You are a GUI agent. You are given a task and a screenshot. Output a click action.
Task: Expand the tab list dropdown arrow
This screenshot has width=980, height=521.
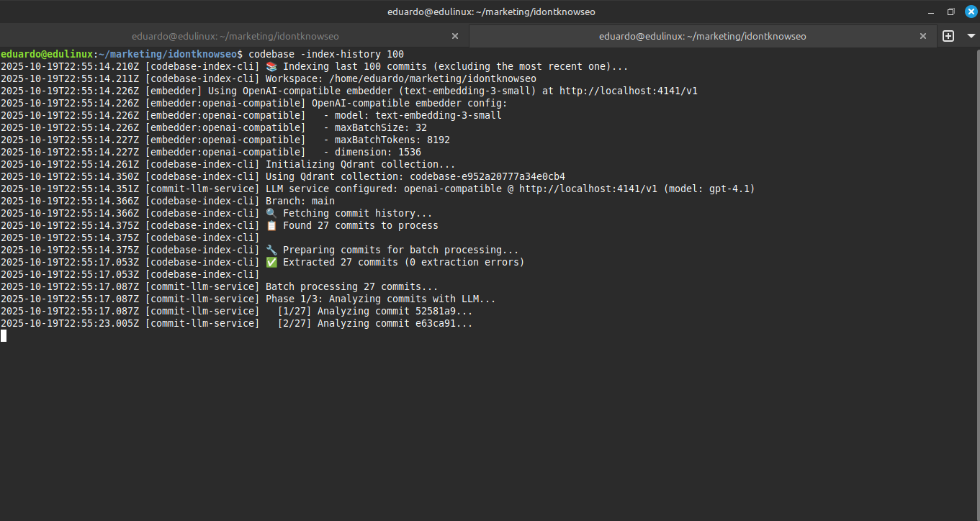tap(970, 36)
